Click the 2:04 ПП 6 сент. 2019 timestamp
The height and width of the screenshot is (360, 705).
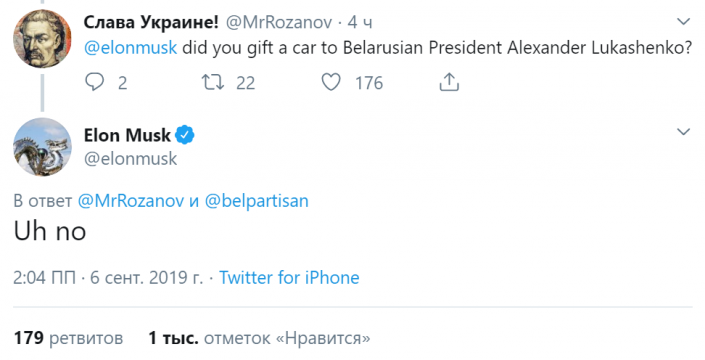pyautogui.click(x=108, y=278)
